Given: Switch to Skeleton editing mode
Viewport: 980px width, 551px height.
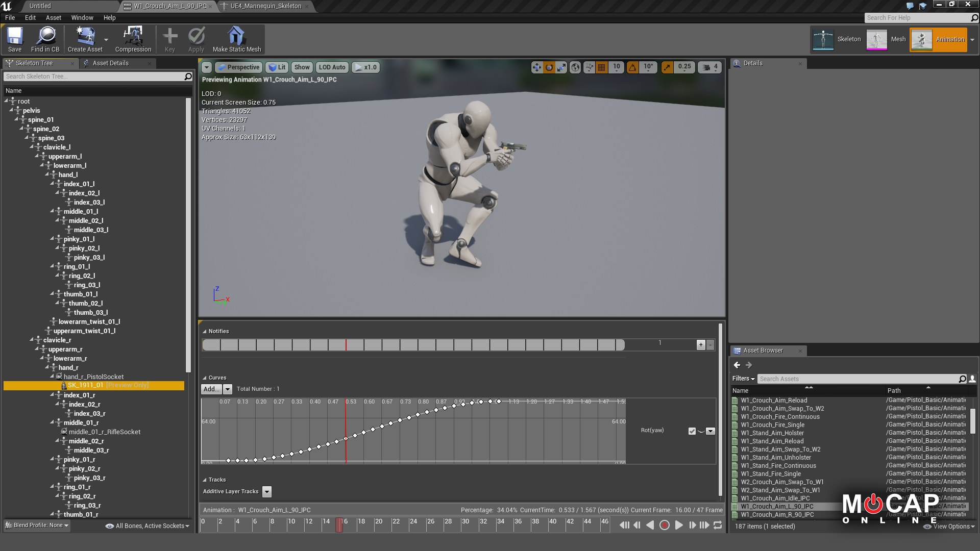Looking at the screenshot, I should (x=837, y=39).
